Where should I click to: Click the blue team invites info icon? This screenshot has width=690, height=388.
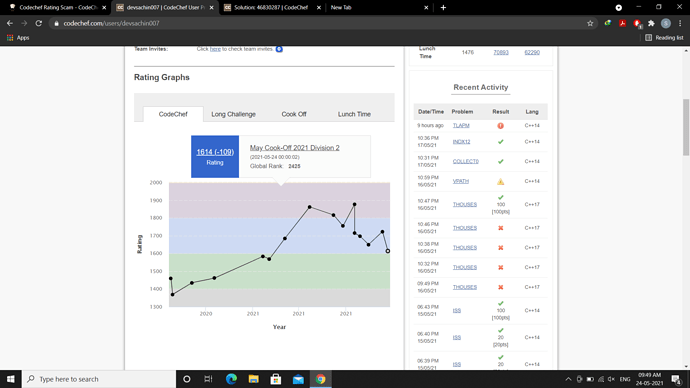279,49
